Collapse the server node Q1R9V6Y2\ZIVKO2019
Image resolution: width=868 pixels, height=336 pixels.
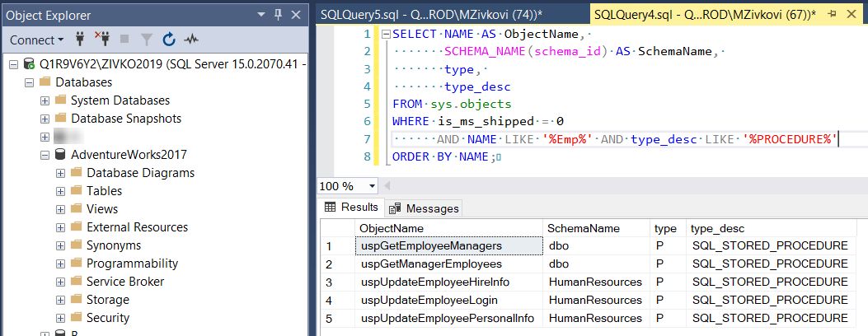point(14,65)
